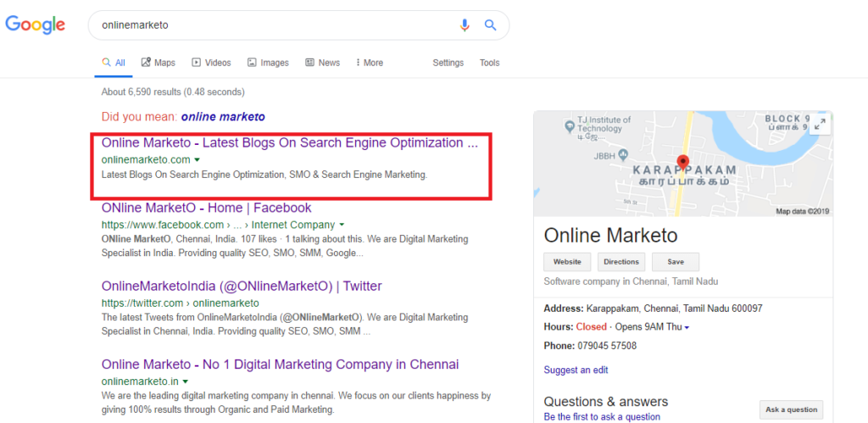Click the 'online marketo' suggested spelling link
The image size is (868, 423).
[x=223, y=117]
